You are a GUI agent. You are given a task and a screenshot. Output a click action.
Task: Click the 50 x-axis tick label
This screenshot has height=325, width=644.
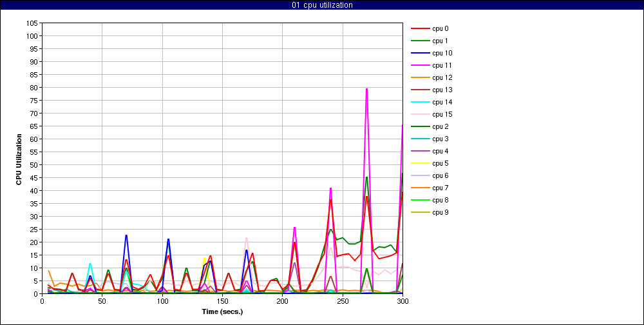[102, 301]
